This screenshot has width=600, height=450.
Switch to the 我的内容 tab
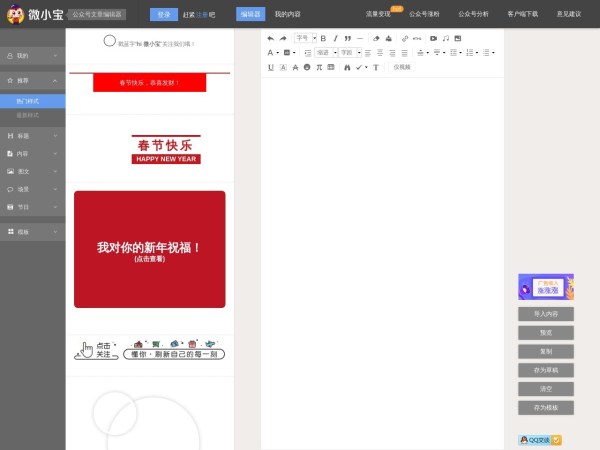pos(287,15)
